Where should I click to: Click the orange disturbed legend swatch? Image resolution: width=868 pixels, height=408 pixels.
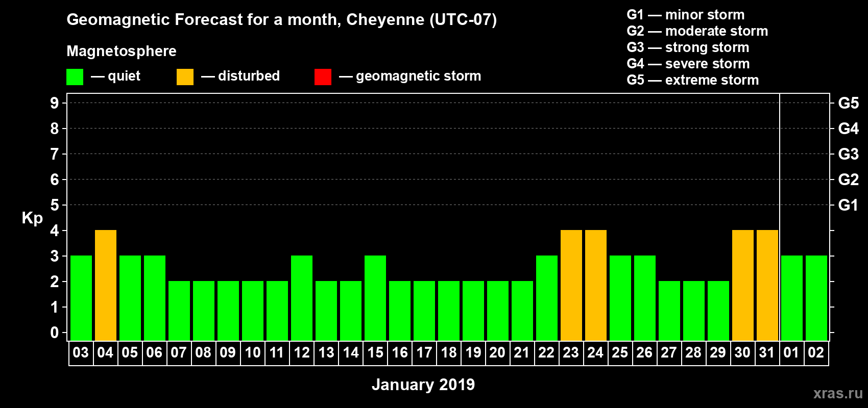pyautogui.click(x=185, y=77)
